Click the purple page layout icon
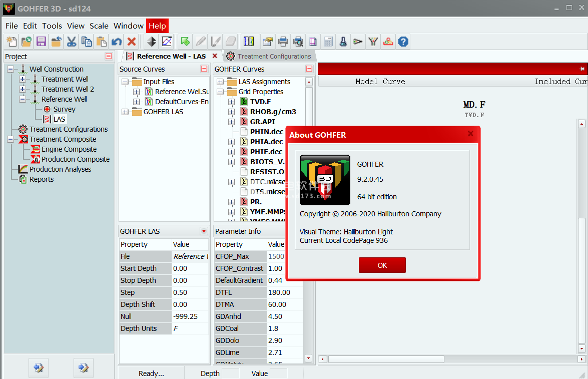This screenshot has width=588, height=379. pos(313,42)
